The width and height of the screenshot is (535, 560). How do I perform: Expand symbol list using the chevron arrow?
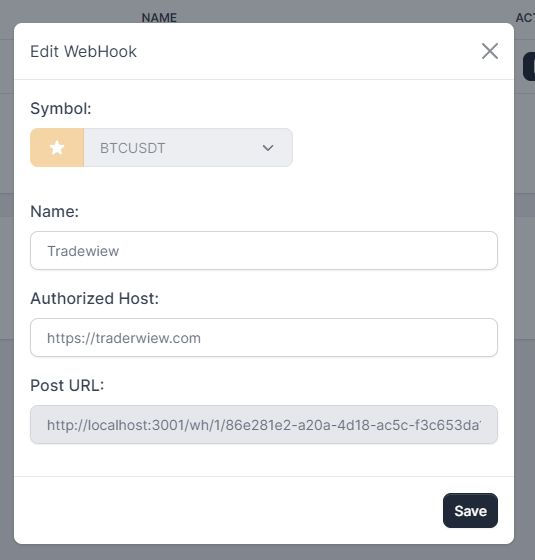coord(268,148)
